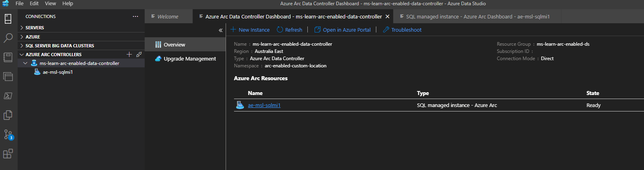
Task: Click the Azure Data Studio logo
Action: pyautogui.click(x=6, y=4)
